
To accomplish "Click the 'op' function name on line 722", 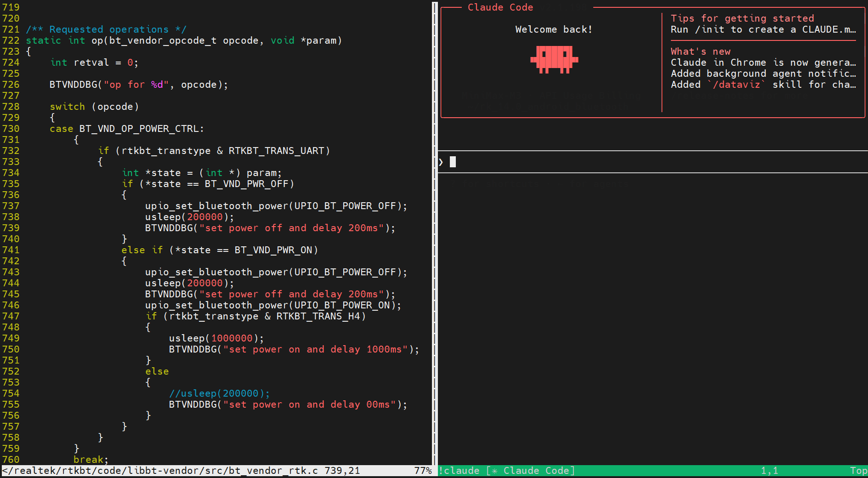I will coord(97,40).
